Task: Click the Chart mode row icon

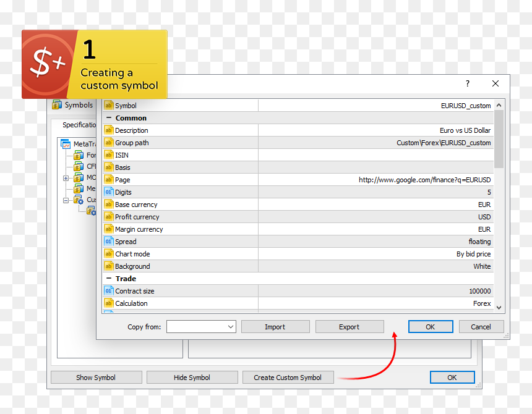Action: coord(109,254)
